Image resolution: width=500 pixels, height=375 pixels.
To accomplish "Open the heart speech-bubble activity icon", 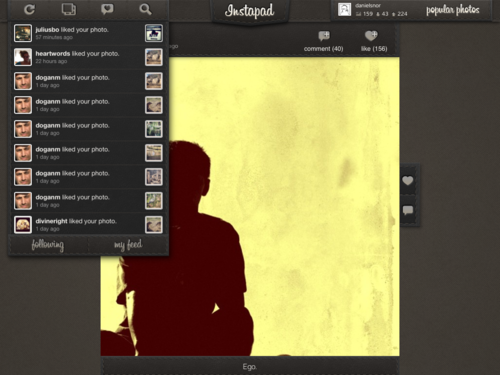I will tap(107, 9).
